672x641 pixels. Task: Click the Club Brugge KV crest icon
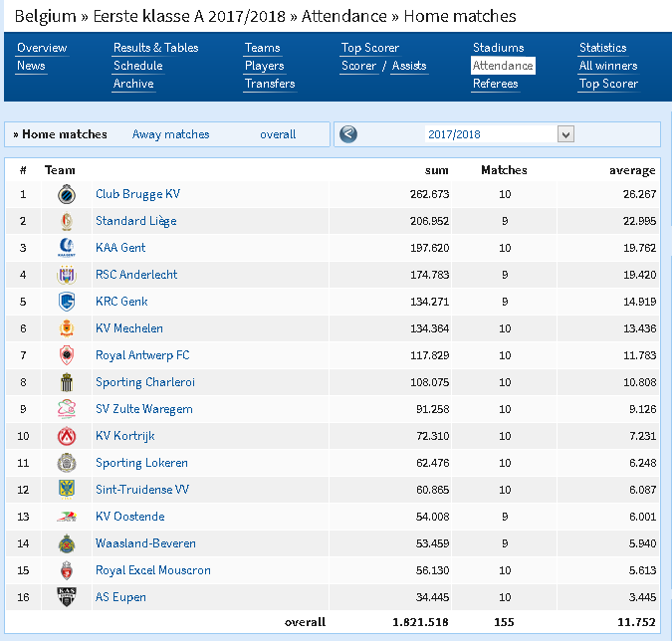coord(67,194)
